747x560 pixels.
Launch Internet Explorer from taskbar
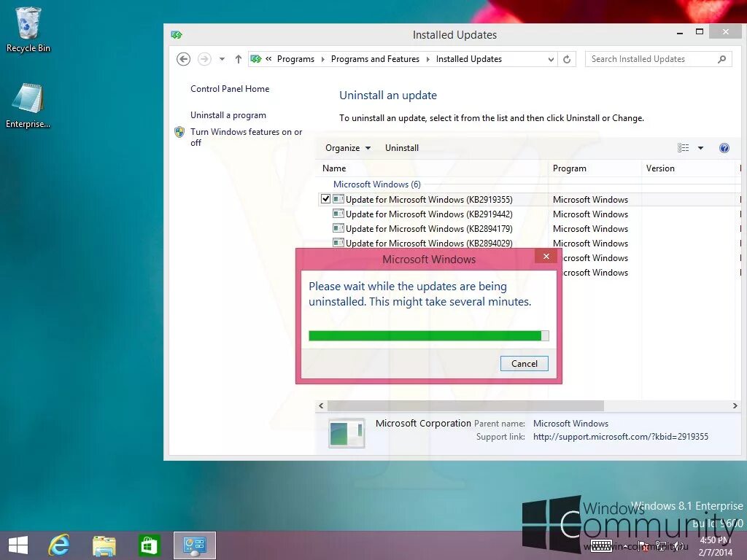coord(59,545)
